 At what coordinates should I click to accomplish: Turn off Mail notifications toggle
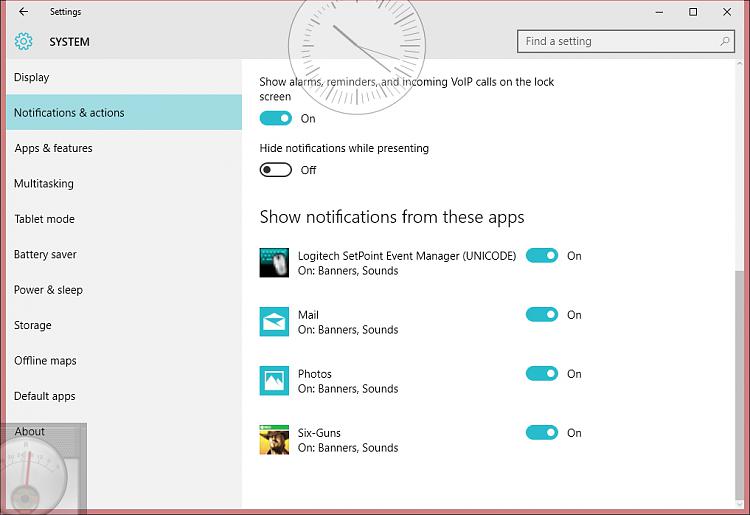[x=542, y=315]
